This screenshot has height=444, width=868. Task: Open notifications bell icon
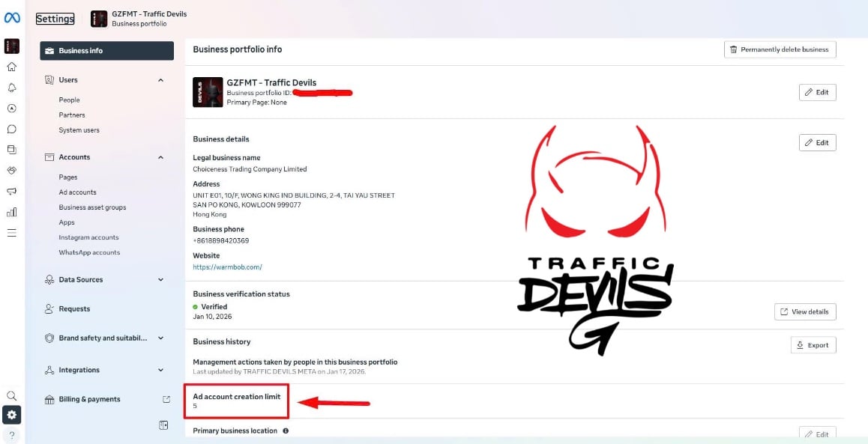pos(12,88)
